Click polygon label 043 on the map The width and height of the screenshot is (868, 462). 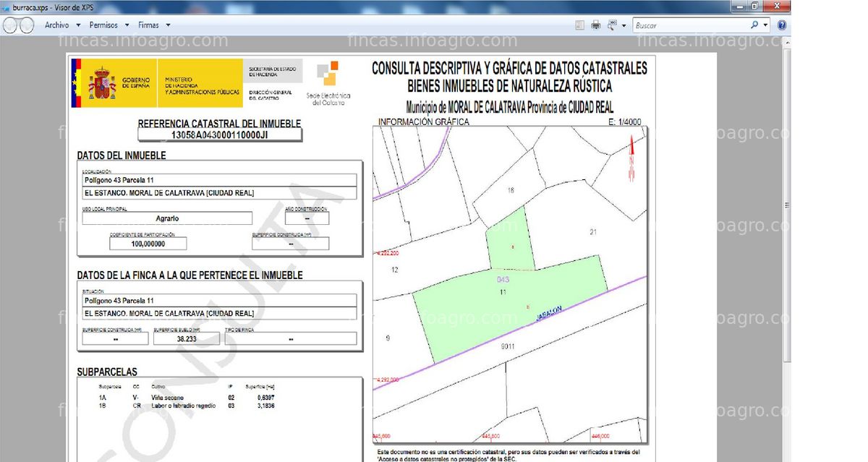point(503,279)
